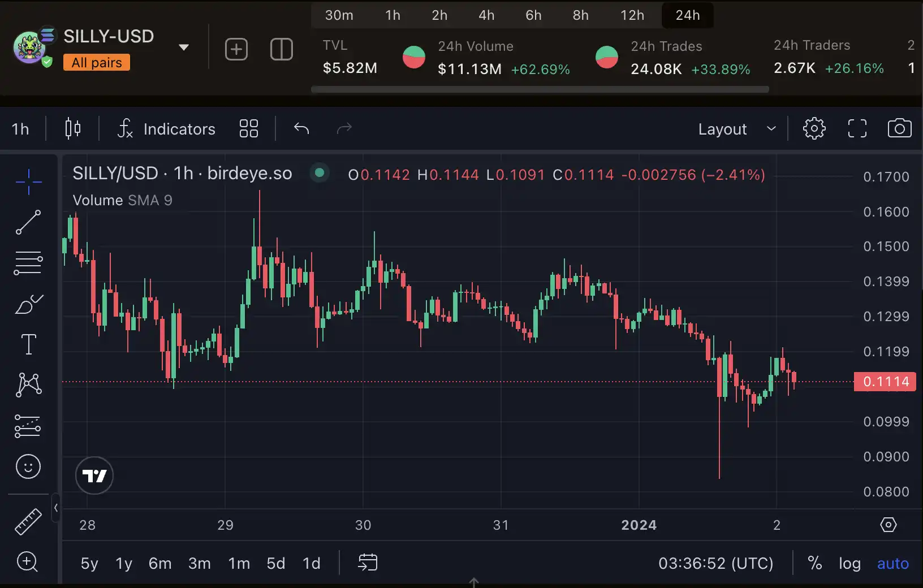The image size is (923, 588).
Task: Select the ruler measure tool
Action: (28, 521)
